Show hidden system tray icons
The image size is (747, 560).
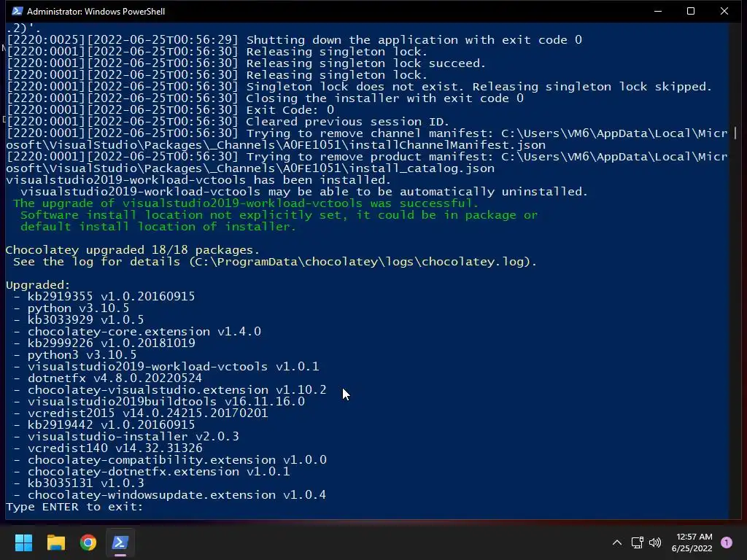click(x=617, y=542)
